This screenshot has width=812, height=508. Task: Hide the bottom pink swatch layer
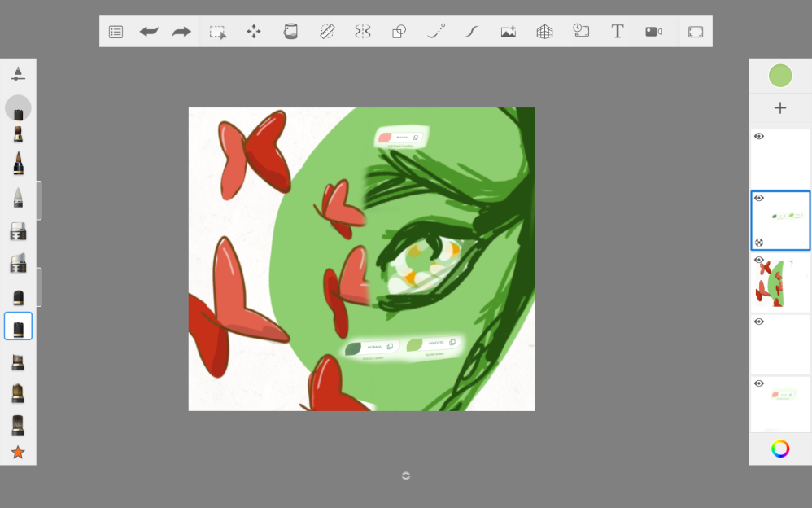pos(759,383)
